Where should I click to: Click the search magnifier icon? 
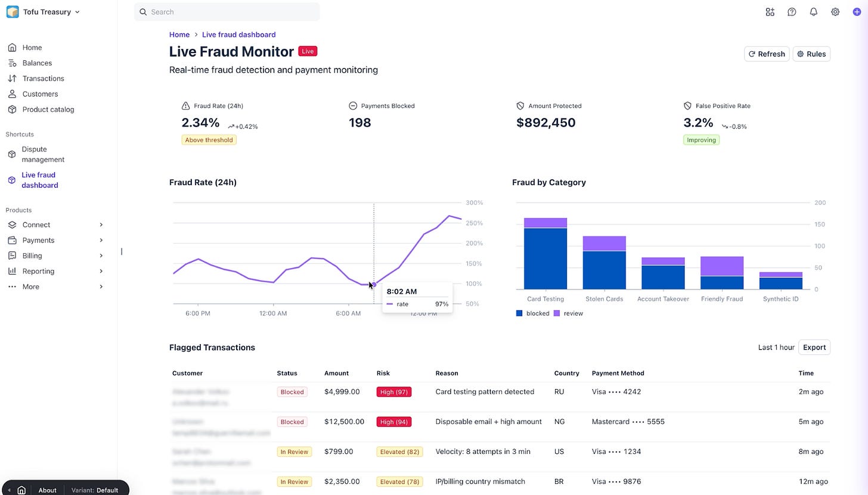143,12
